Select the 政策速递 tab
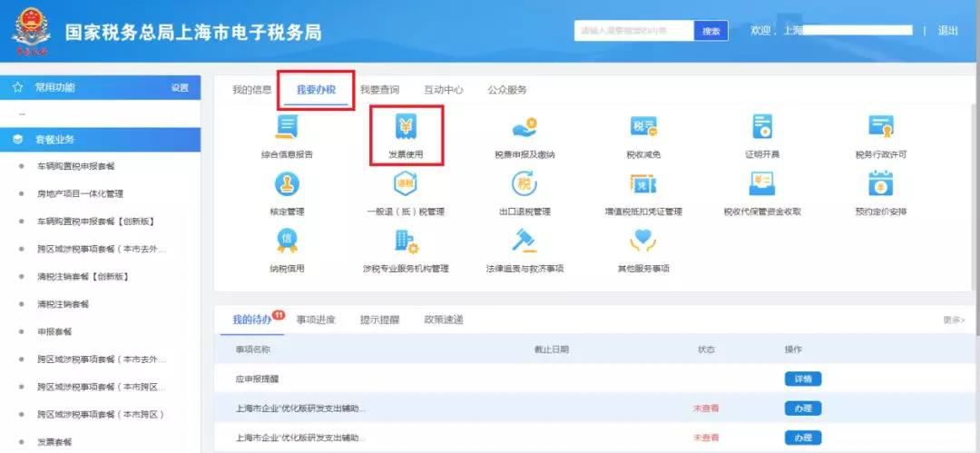This screenshot has width=980, height=453. [x=443, y=320]
